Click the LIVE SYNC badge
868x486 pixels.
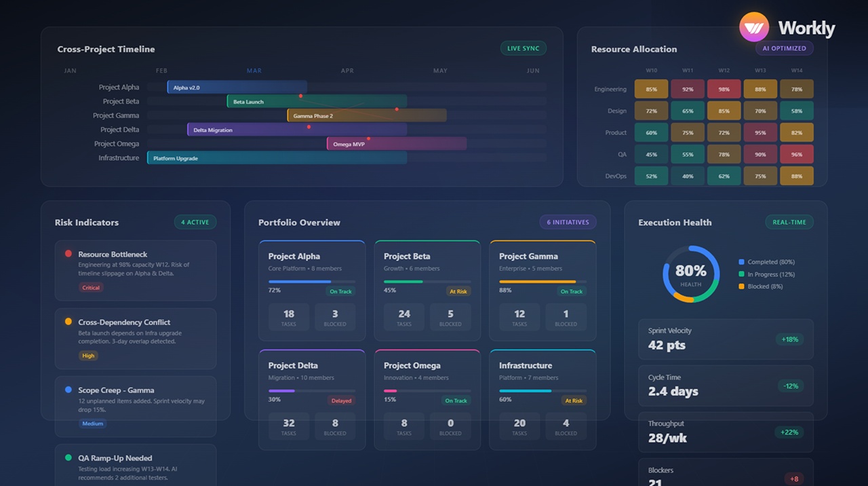pos(523,48)
